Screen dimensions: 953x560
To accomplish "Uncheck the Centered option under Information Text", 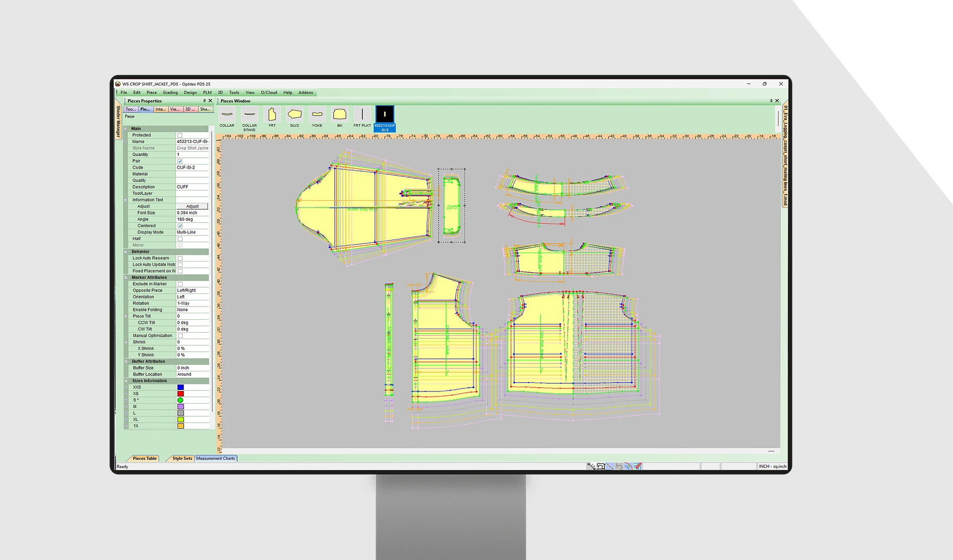I will (180, 225).
